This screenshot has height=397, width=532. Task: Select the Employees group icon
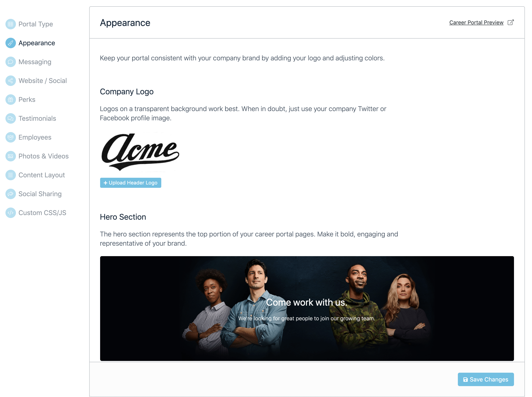tap(10, 137)
